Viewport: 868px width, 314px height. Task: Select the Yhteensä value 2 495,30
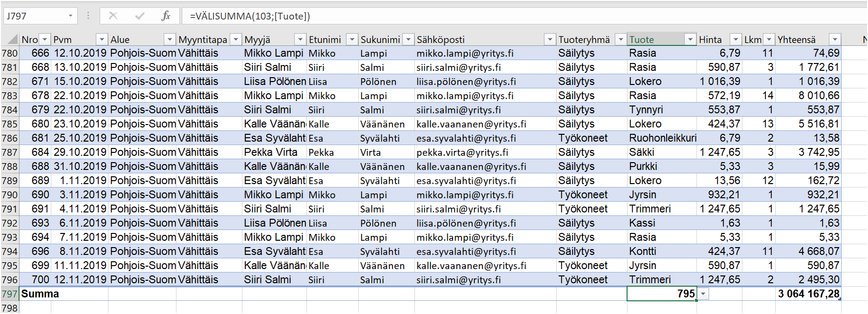point(808,280)
